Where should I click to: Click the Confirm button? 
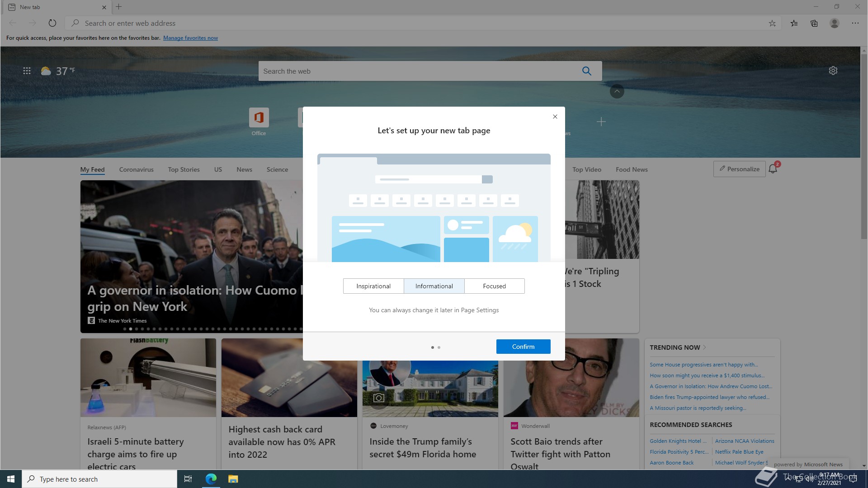pyautogui.click(x=524, y=347)
